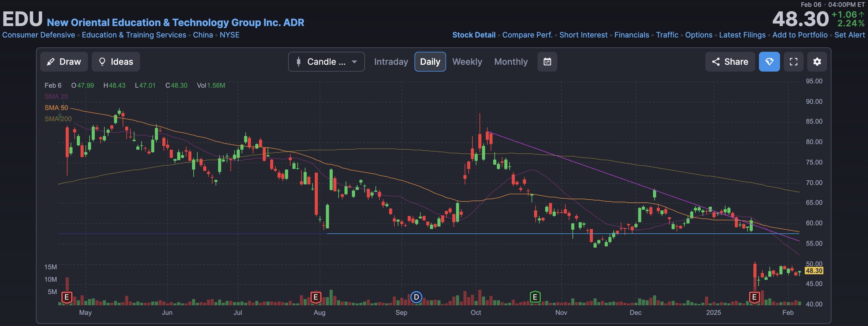Switch to Intraday timeframe
The image size is (868, 326).
(x=391, y=62)
